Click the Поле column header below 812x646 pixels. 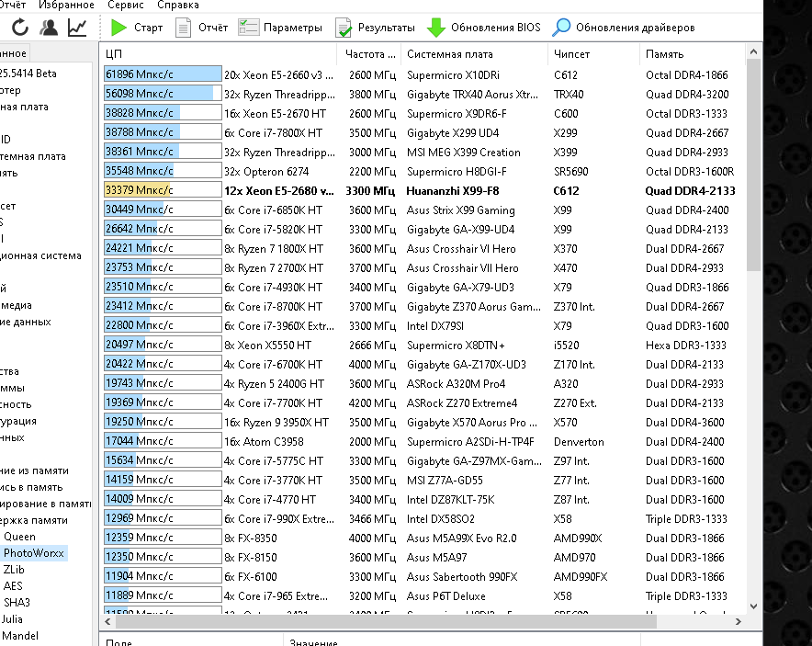[191, 641]
